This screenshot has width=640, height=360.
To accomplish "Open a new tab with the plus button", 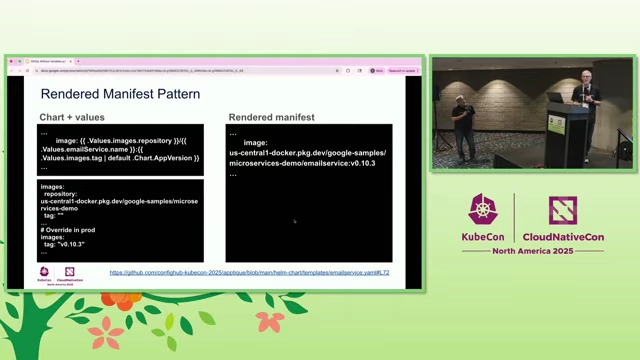I will click(x=78, y=61).
